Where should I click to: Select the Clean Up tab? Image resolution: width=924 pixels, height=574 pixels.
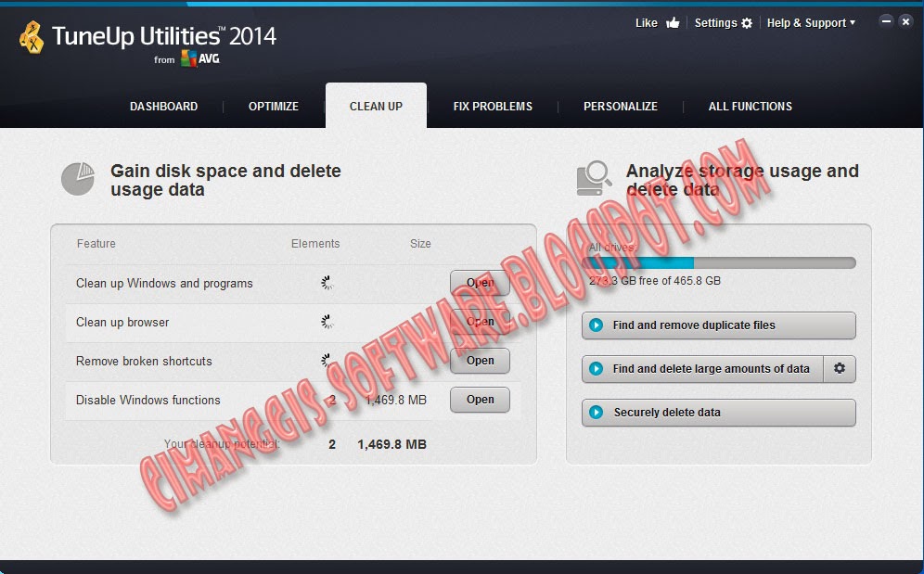[x=376, y=106]
